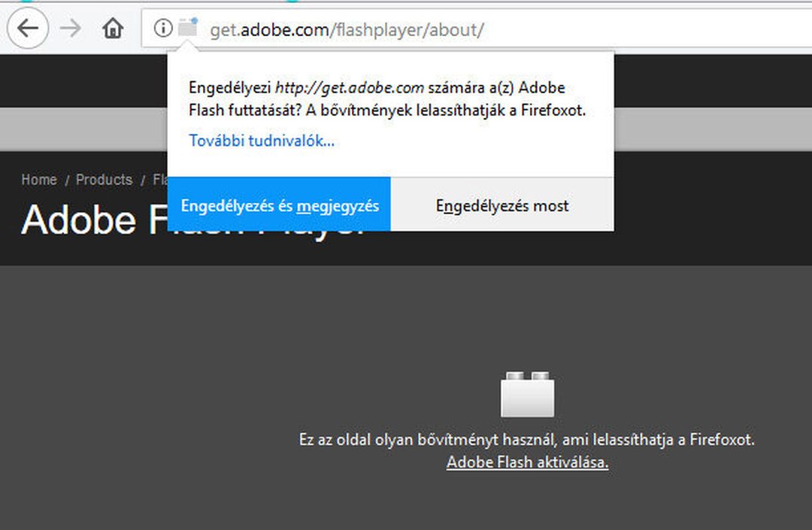Viewport: 812px width, 530px height.
Task: Open the További tudnivalók... link
Action: 262,141
